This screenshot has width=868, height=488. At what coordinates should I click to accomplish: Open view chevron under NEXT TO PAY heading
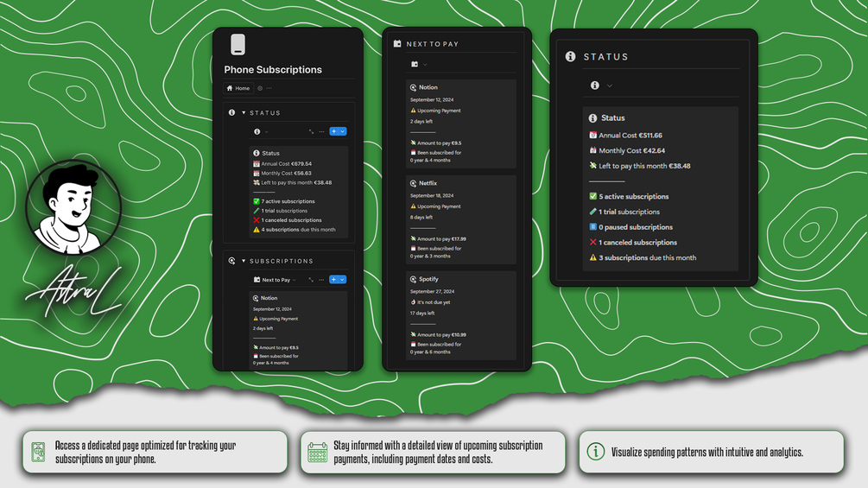[425, 65]
